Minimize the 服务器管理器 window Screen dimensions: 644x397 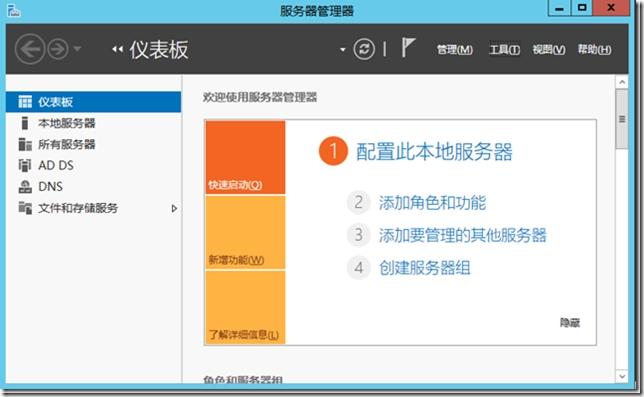pyautogui.click(x=559, y=8)
